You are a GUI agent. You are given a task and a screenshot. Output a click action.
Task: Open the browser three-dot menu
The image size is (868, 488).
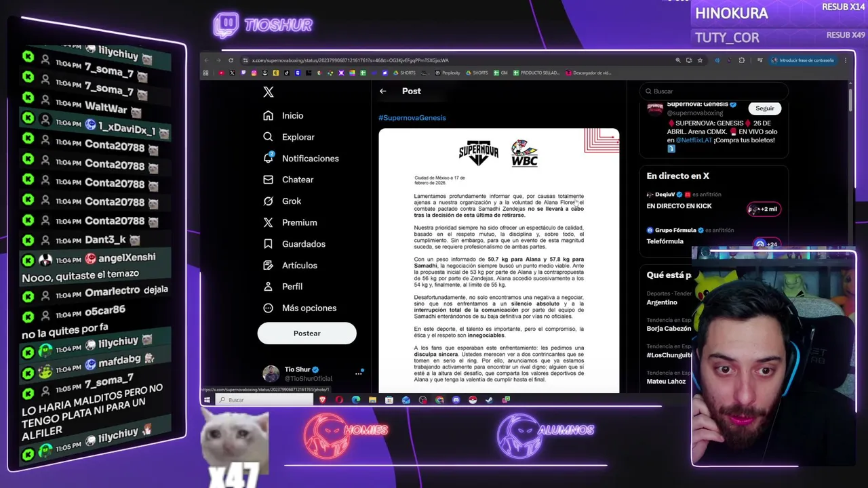click(846, 60)
